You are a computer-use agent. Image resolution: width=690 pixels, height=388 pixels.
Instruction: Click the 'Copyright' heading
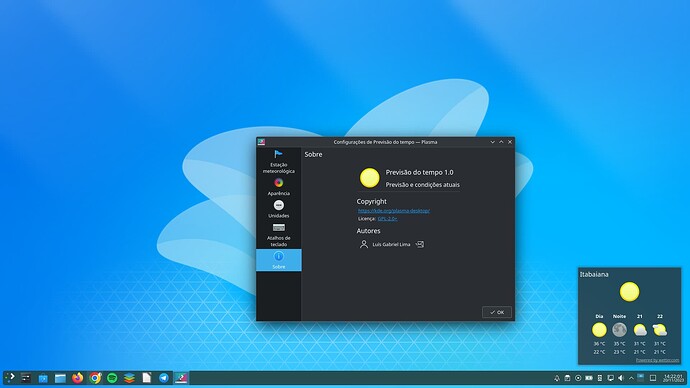click(371, 201)
